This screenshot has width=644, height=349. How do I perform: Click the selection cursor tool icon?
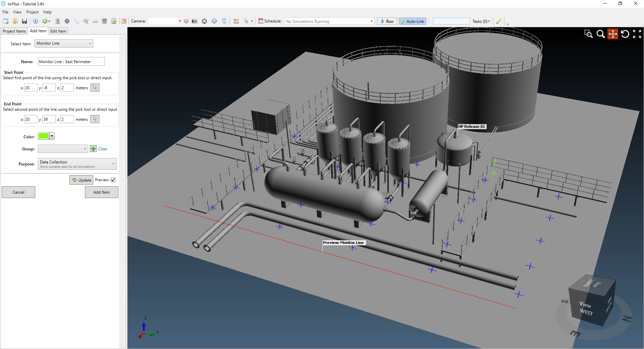pos(246,21)
